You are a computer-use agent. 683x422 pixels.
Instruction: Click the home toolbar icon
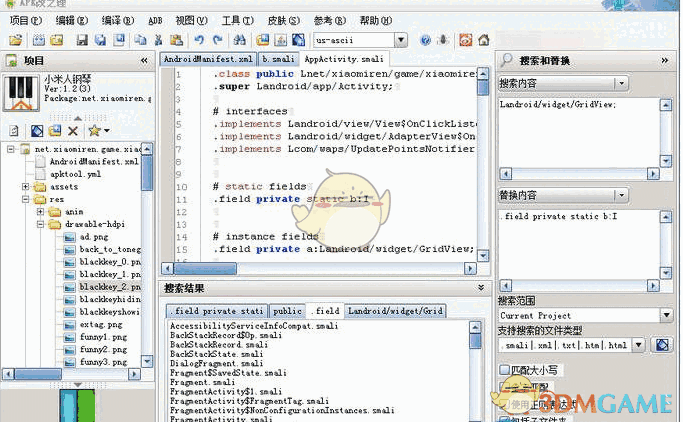(484, 40)
